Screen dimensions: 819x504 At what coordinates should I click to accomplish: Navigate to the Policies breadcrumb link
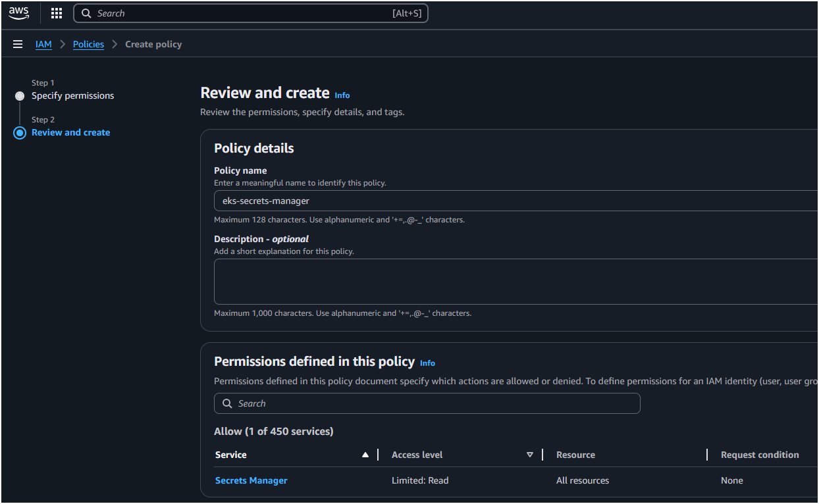click(88, 44)
